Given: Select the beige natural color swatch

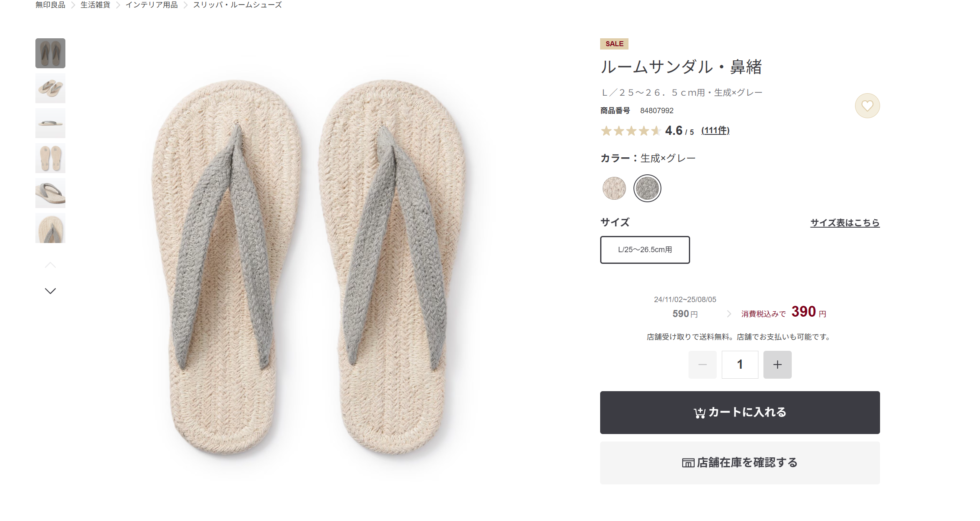Looking at the screenshot, I should [614, 188].
